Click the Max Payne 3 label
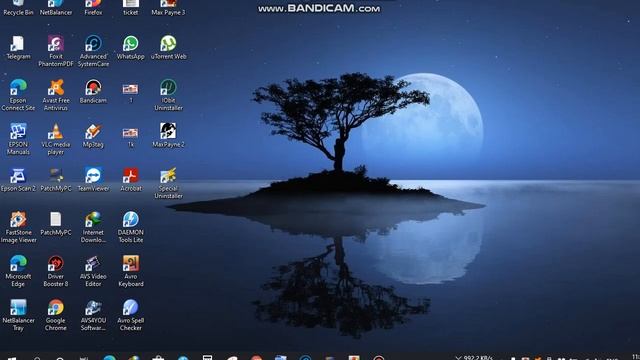The height and width of the screenshot is (360, 640). (x=168, y=13)
